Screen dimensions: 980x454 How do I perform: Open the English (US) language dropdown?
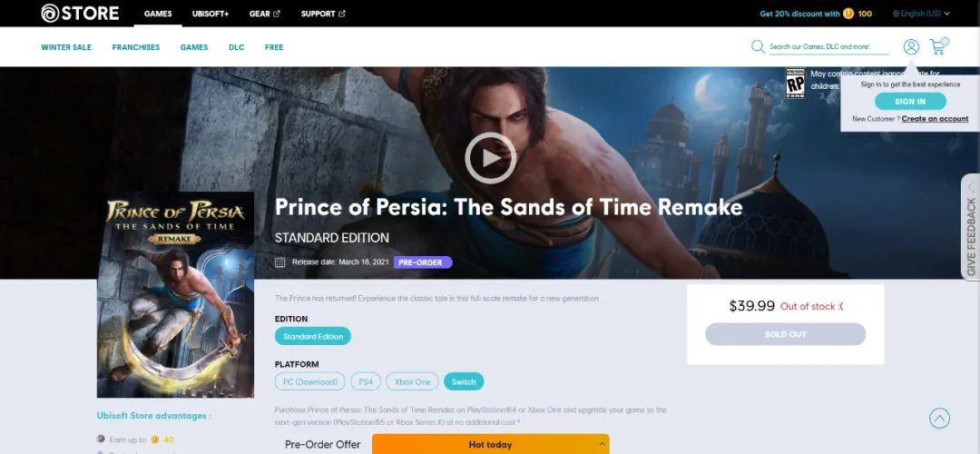click(x=921, y=13)
